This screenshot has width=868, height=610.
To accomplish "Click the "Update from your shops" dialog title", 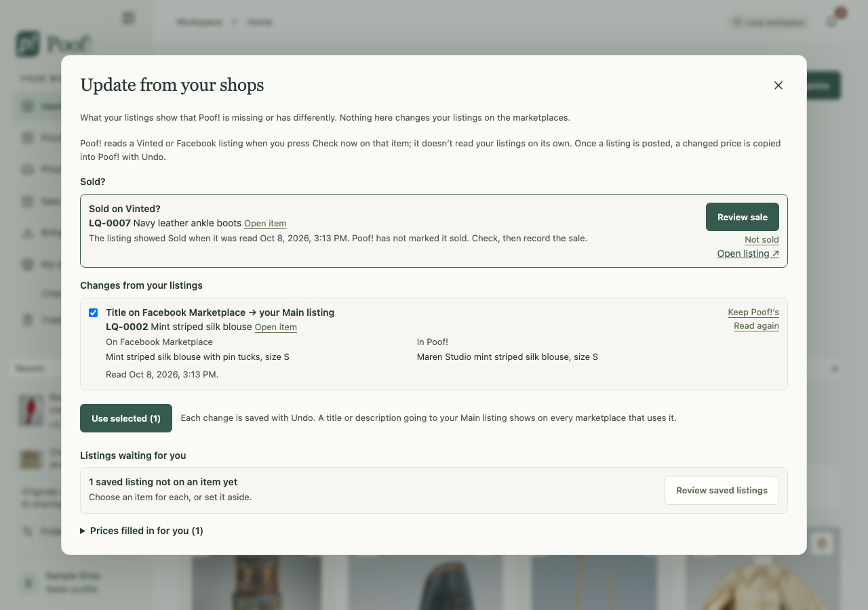I will pyautogui.click(x=172, y=85).
